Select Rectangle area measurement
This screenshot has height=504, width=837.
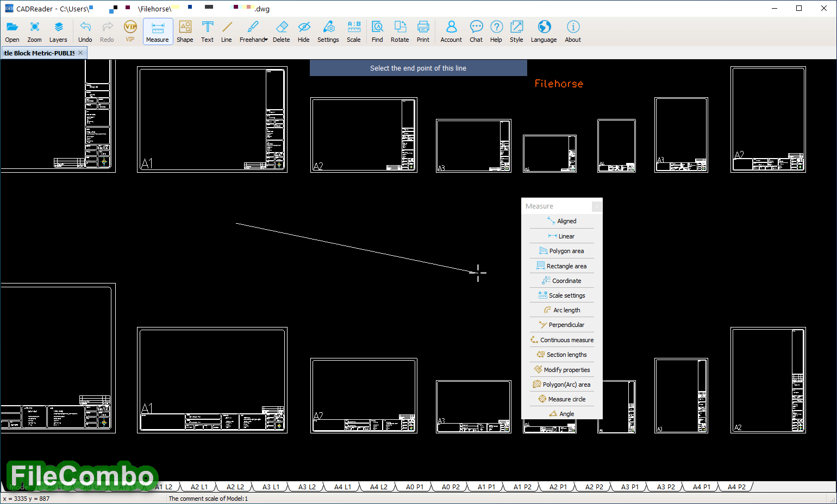point(561,266)
